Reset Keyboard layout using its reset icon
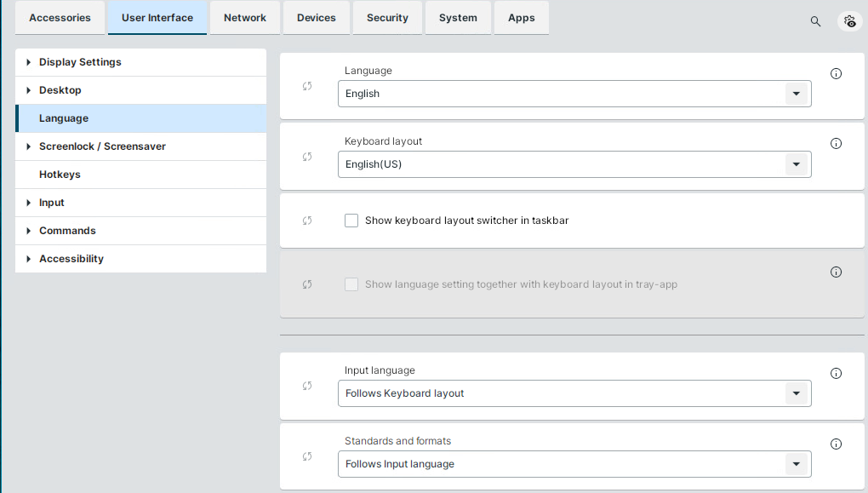This screenshot has height=493, width=868. (x=307, y=157)
